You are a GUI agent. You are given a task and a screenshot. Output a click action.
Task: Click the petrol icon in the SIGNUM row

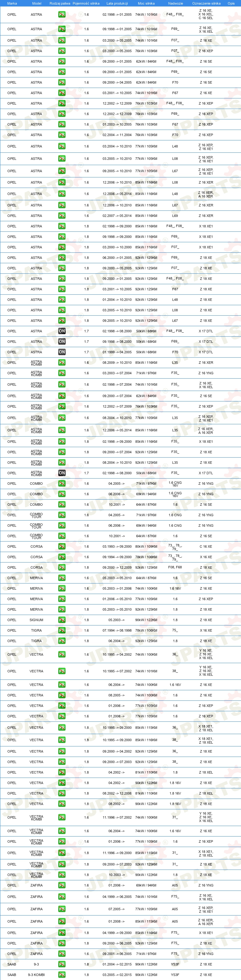point(62,620)
